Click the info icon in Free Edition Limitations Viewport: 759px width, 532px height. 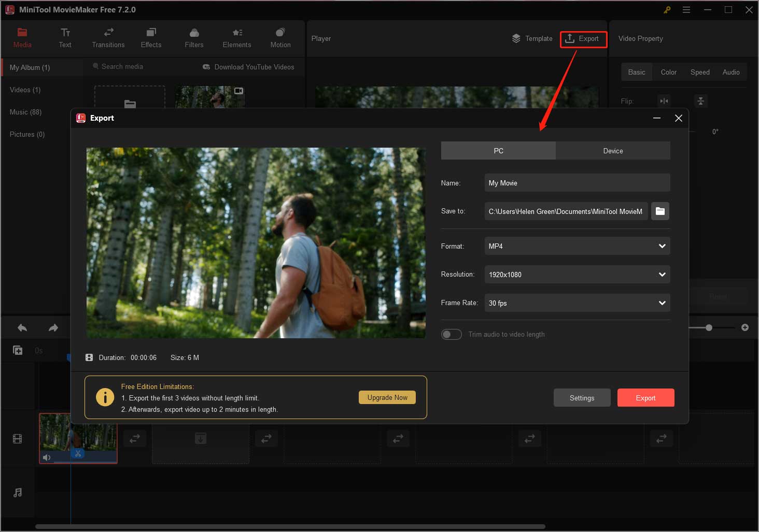105,397
